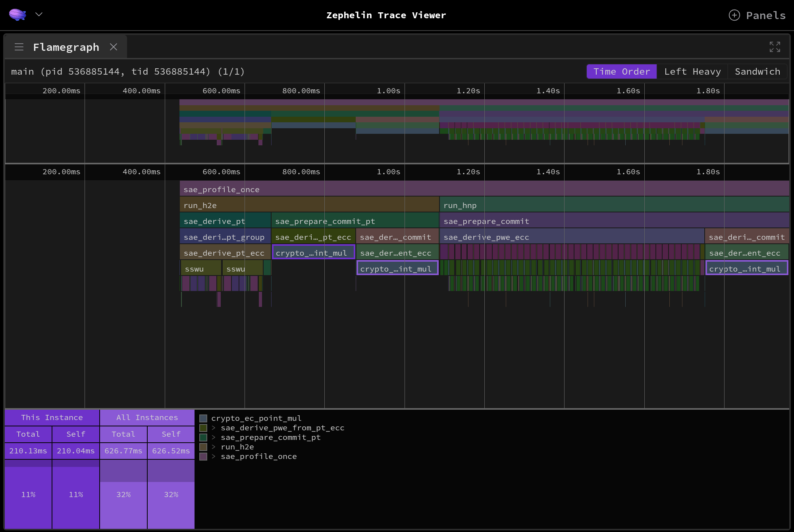Expand run_h2e in the stack list

[214, 447]
